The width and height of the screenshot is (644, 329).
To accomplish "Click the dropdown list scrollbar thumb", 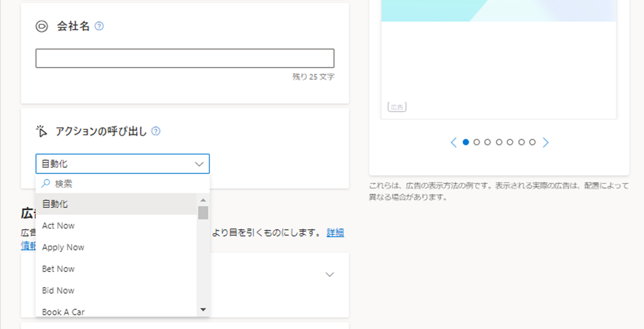I will (x=203, y=213).
